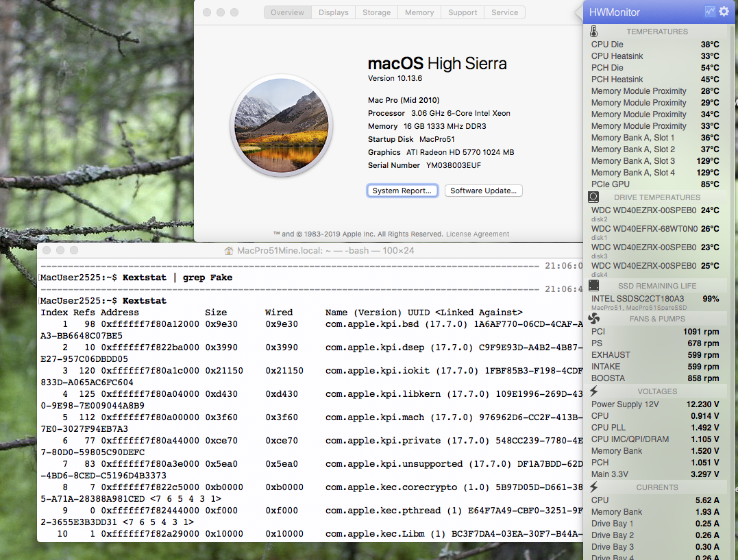Click the Graphics ATI Radeon HD 5770 line
This screenshot has height=560, width=738.
tap(441, 153)
